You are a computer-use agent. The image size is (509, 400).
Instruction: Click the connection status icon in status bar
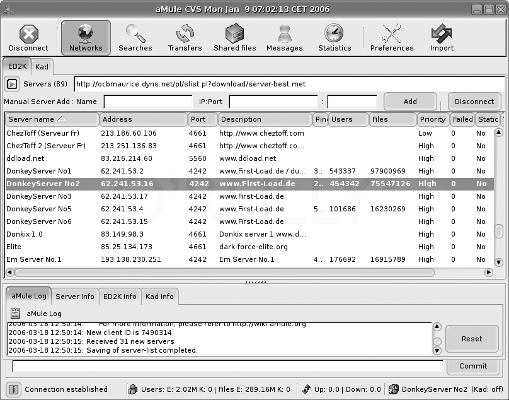pos(13,389)
